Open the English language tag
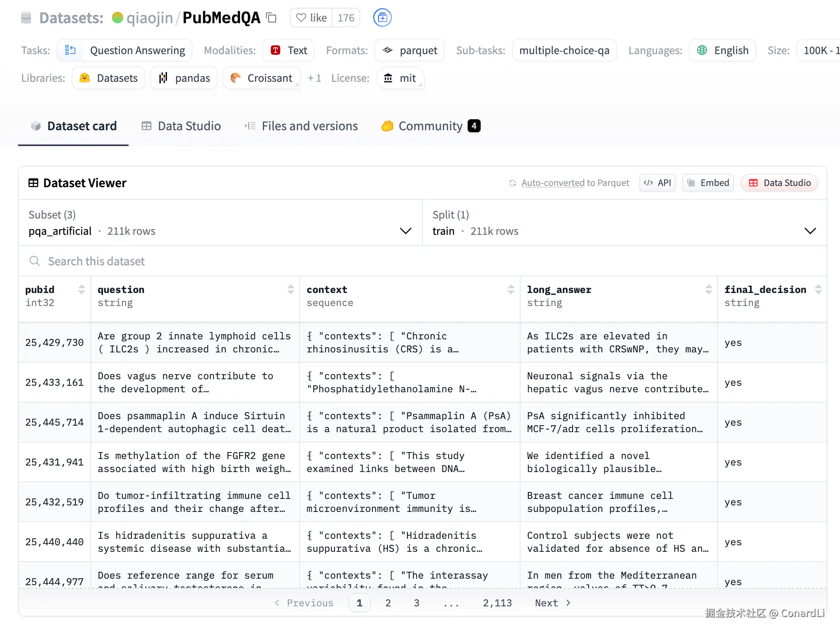The image size is (840, 634). (x=722, y=50)
